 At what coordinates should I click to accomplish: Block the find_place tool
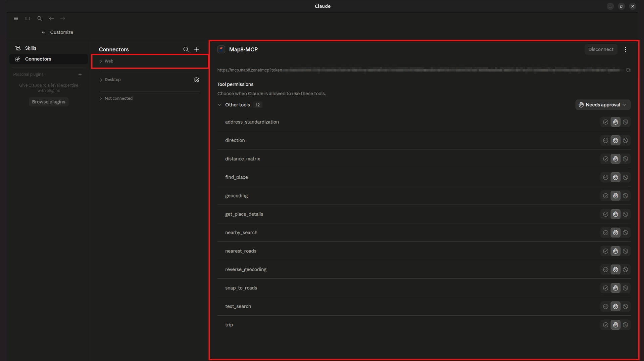[626, 177]
